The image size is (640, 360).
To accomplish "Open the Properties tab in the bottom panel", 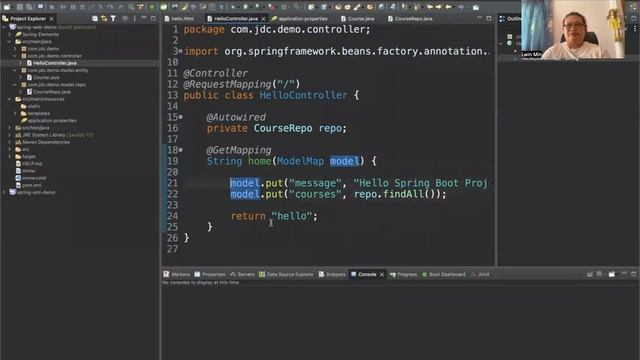I will point(210,274).
